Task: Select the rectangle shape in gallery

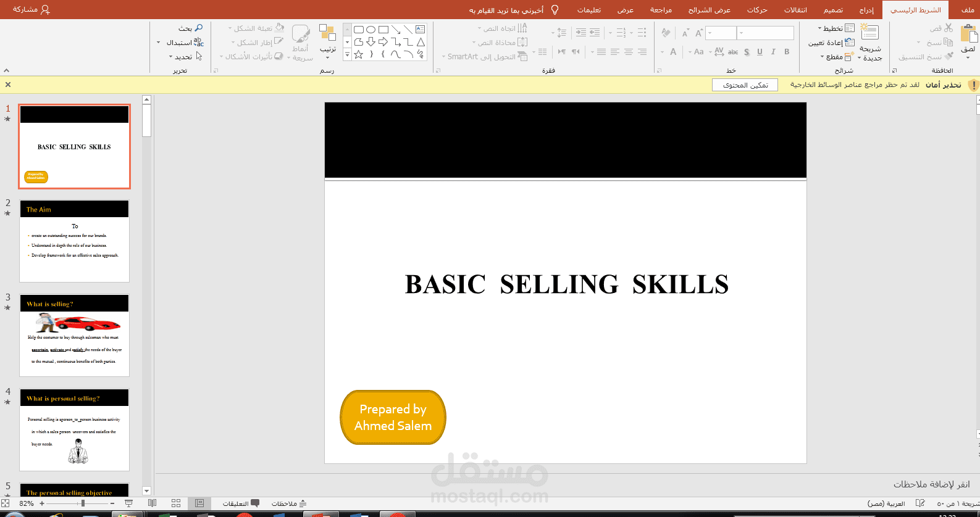Action: click(x=383, y=29)
